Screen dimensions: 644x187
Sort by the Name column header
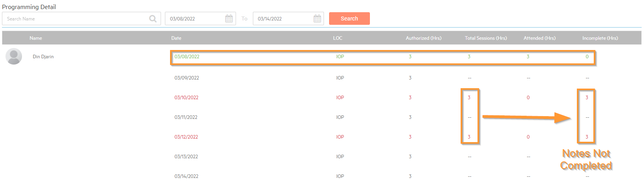(36, 38)
